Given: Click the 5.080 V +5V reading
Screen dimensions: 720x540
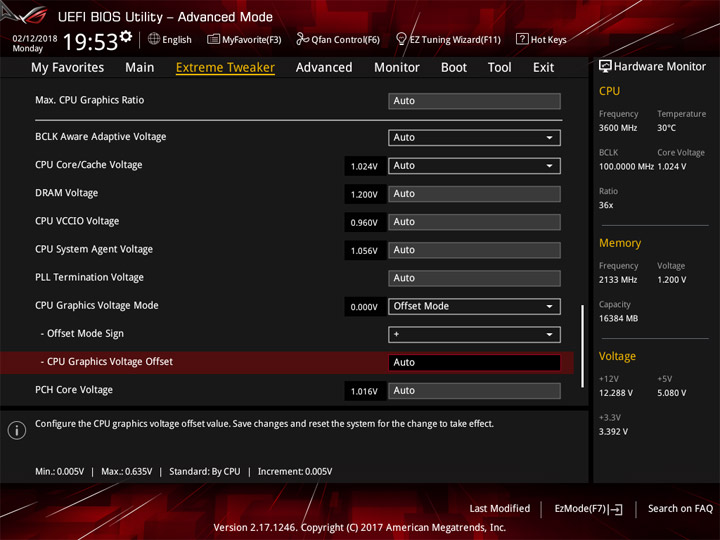Looking at the screenshot, I should [672, 393].
